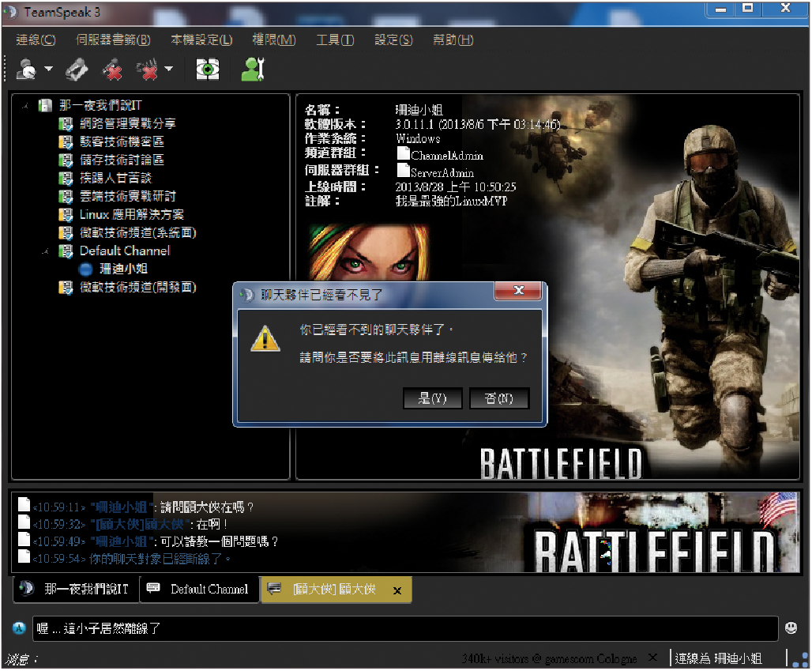Open the 伺服器書籤(B) menu

[x=113, y=40]
